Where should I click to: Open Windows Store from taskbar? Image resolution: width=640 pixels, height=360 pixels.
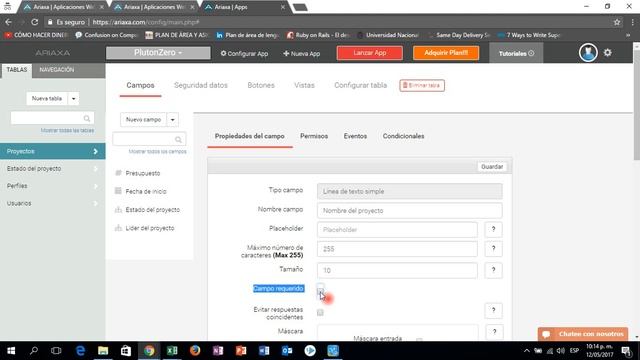126,351
